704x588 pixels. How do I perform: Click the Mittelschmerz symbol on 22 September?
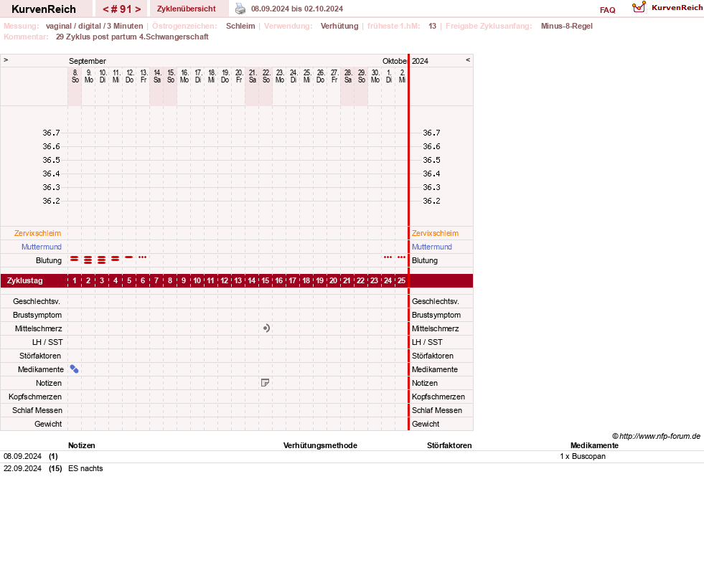[x=266, y=328]
